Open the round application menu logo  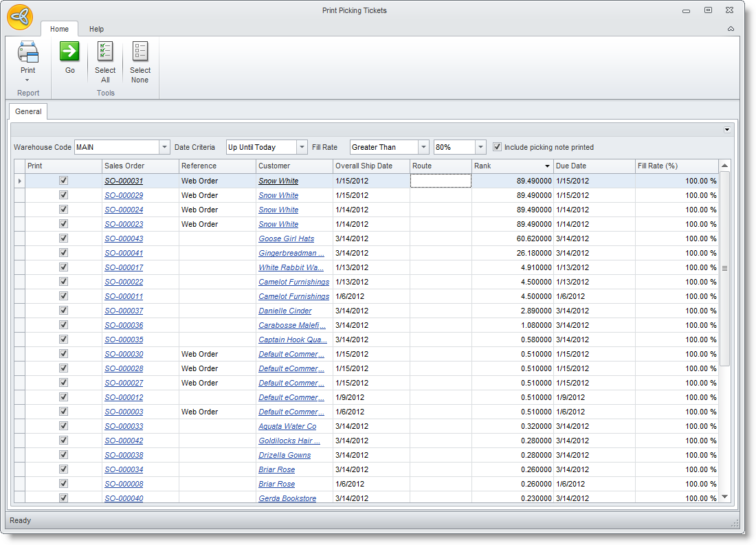tap(20, 17)
